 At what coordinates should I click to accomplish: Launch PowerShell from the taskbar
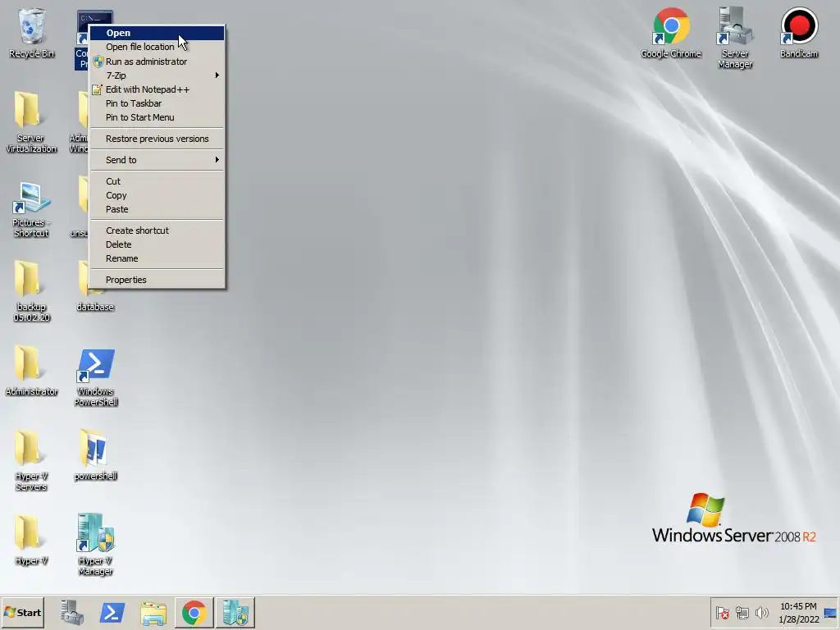112,612
